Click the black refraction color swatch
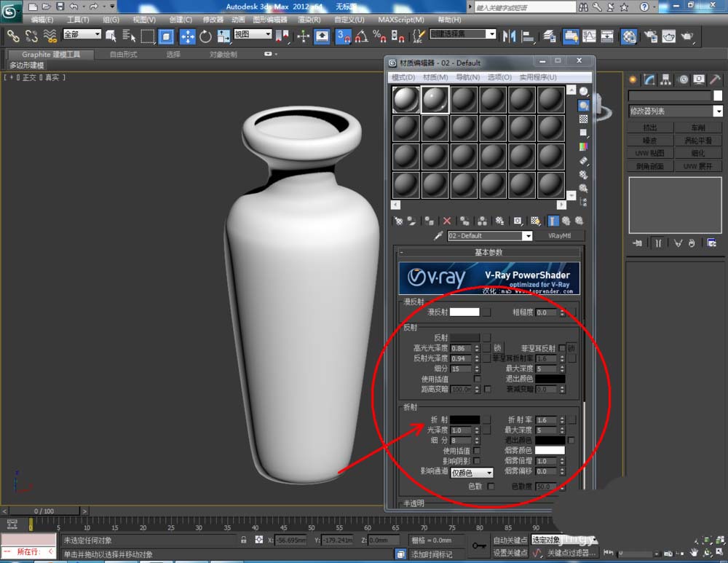 (464, 420)
